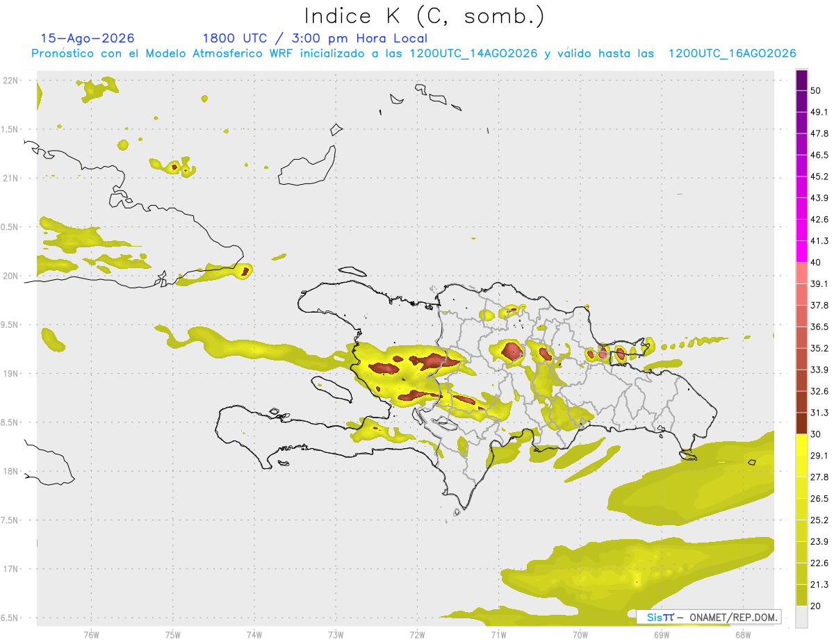Click the legend value "50"
Image resolution: width=834 pixels, height=644 pixels.
pyautogui.click(x=816, y=90)
